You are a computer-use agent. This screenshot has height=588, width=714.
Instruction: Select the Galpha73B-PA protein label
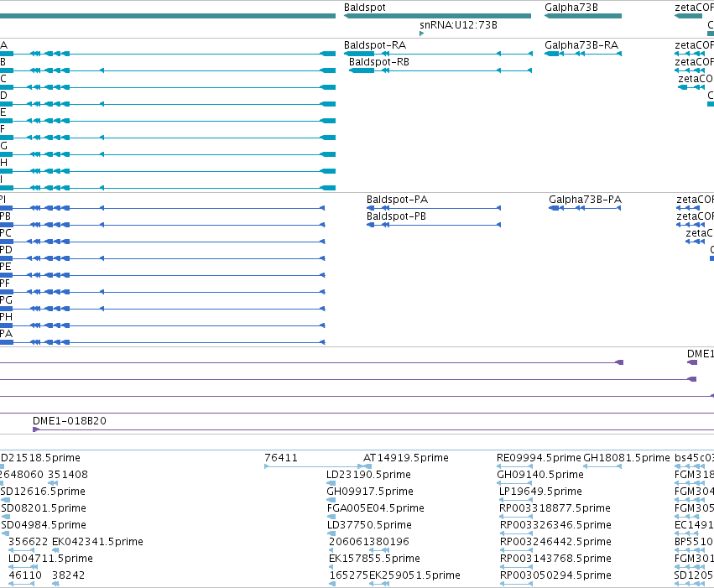(585, 200)
